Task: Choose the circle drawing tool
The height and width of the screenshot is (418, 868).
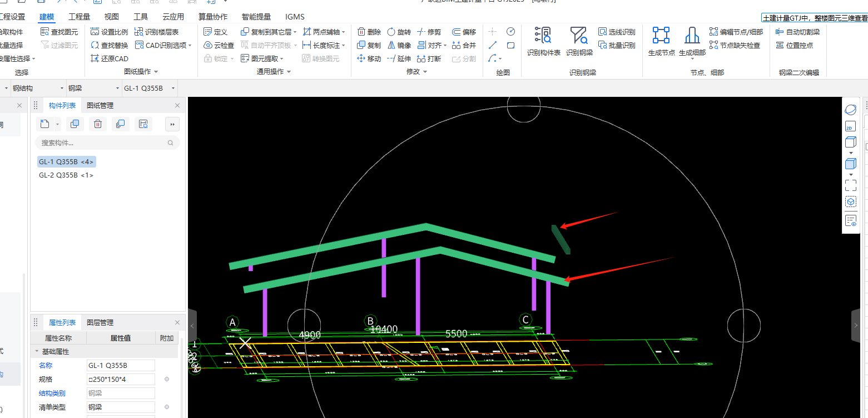Action: pyautogui.click(x=511, y=32)
